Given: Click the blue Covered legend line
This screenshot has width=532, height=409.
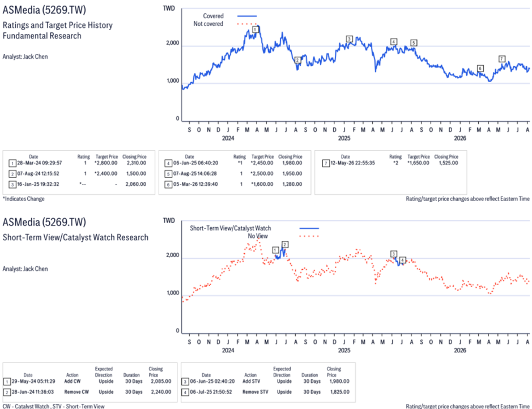Looking at the screenshot, I should (247, 16).
